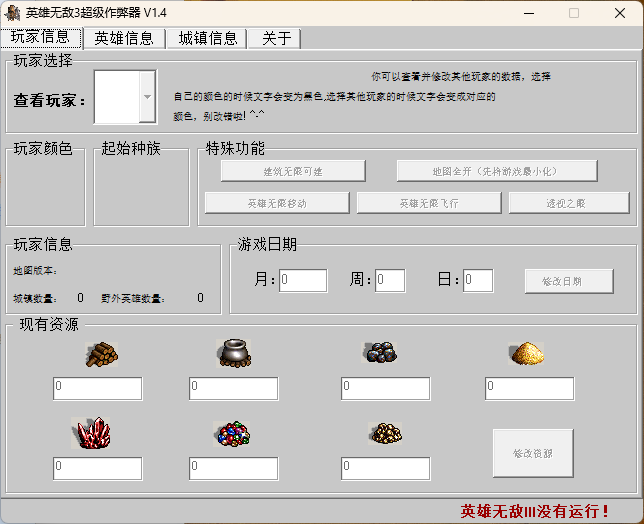Focus the 月 month input field
Image resolution: width=644 pixels, height=524 pixels.
click(x=303, y=280)
